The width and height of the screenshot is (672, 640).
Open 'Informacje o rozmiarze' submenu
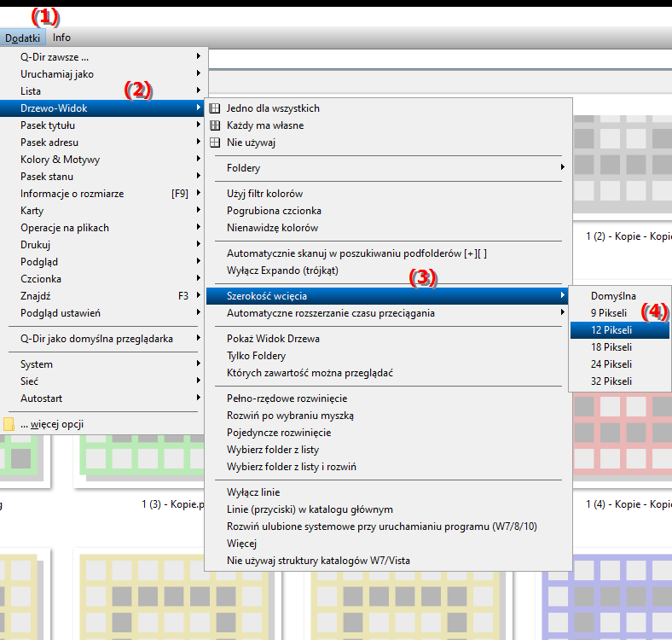tap(102, 194)
